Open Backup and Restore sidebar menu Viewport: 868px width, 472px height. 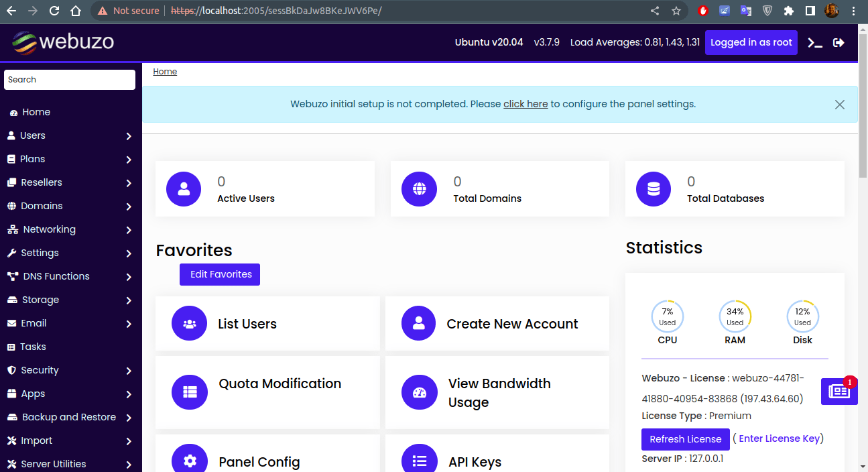tap(70, 417)
